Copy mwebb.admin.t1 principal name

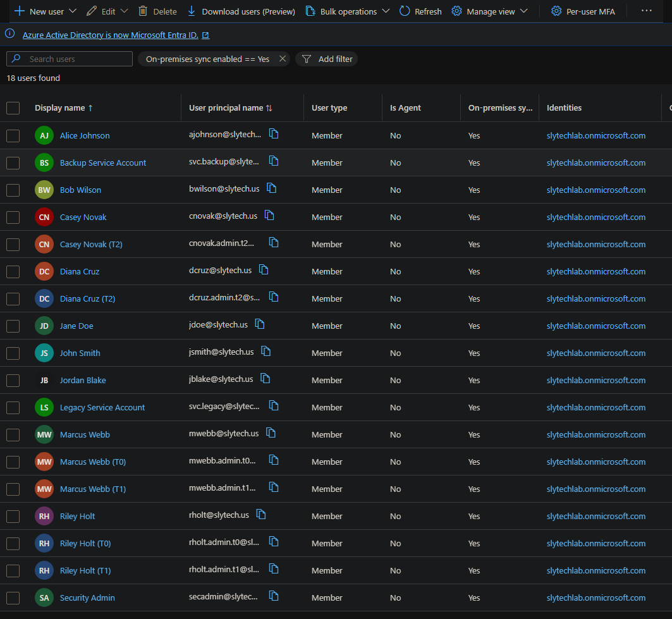pos(274,487)
